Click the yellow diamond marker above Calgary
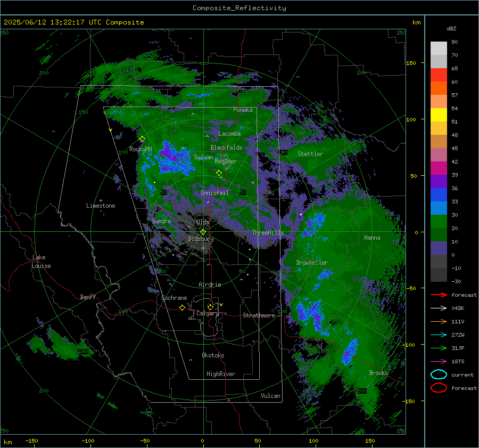Screen dimensions: 479x448 click(210, 307)
